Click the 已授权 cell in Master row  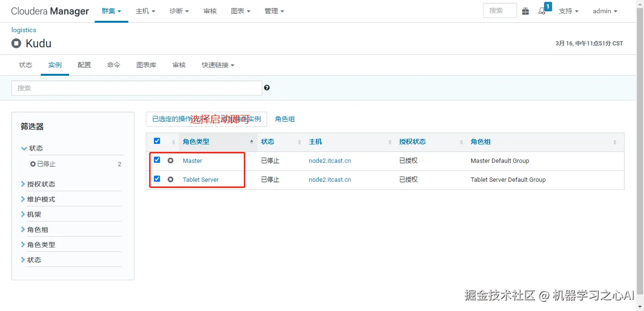[x=408, y=160]
